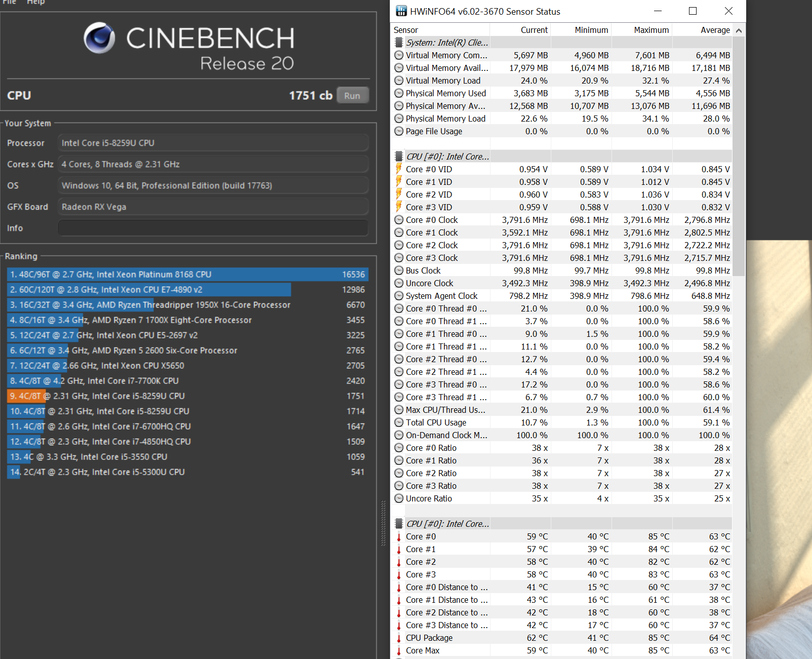Select ranking entry Core i5-3550
This screenshot has height=659, width=812.
coord(187,457)
